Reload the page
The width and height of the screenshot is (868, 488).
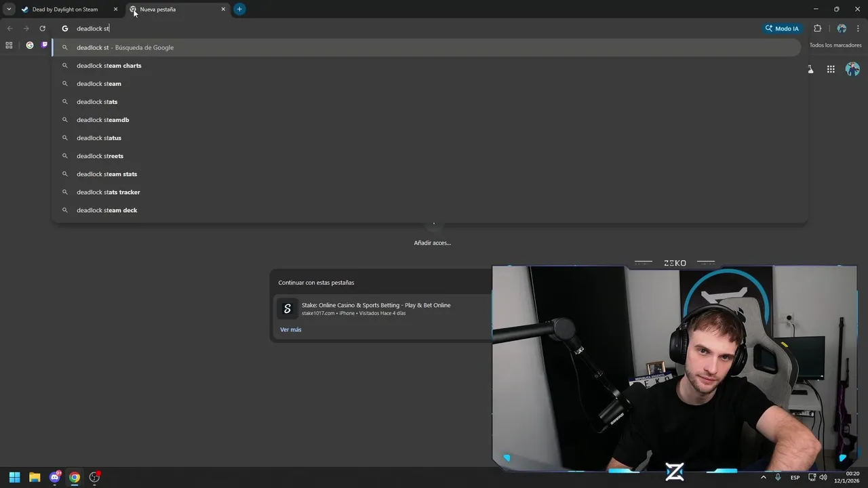click(42, 28)
